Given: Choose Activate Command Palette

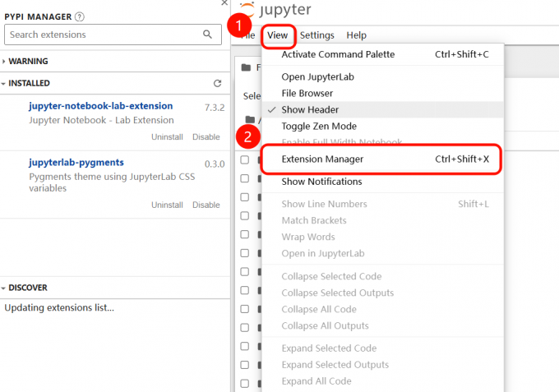Looking at the screenshot, I should 383,54.
